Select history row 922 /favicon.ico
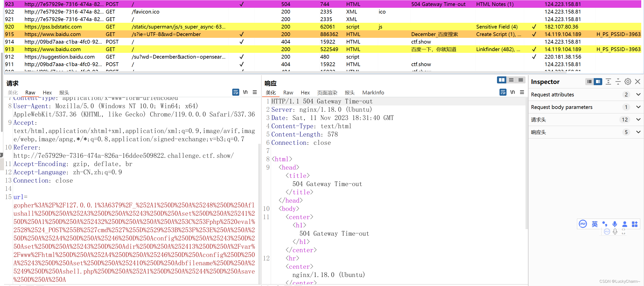 (323, 12)
